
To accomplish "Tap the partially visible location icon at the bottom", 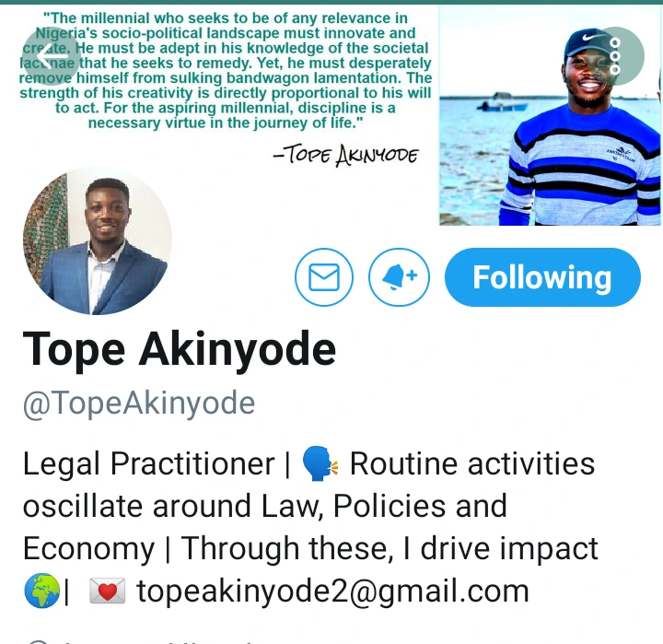I will tap(39, 642).
